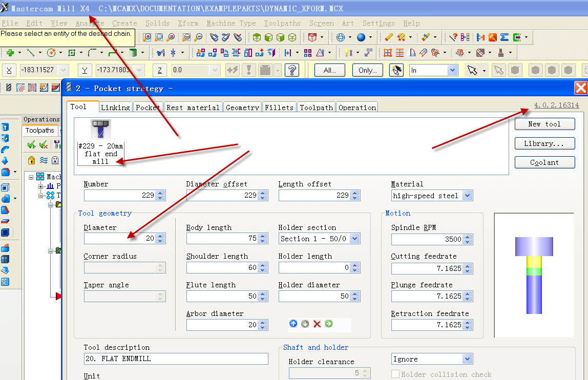
Task: Open the In selection mode dropdown
Action: tap(453, 70)
